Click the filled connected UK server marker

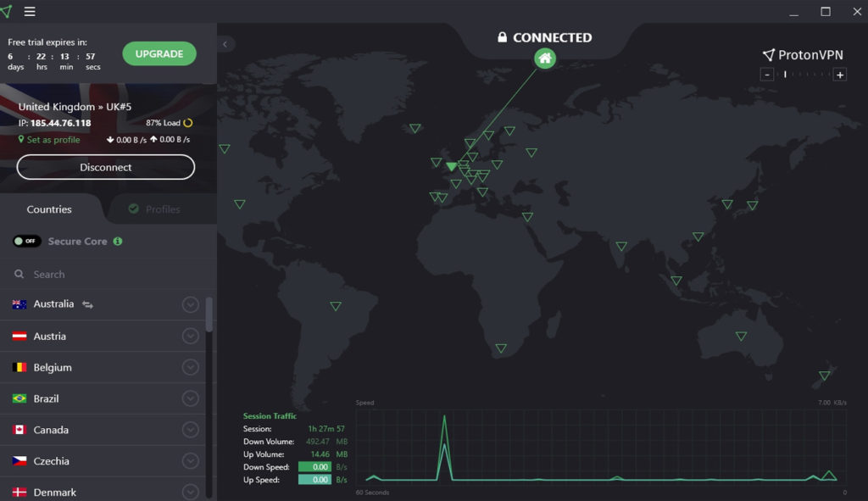tap(451, 166)
